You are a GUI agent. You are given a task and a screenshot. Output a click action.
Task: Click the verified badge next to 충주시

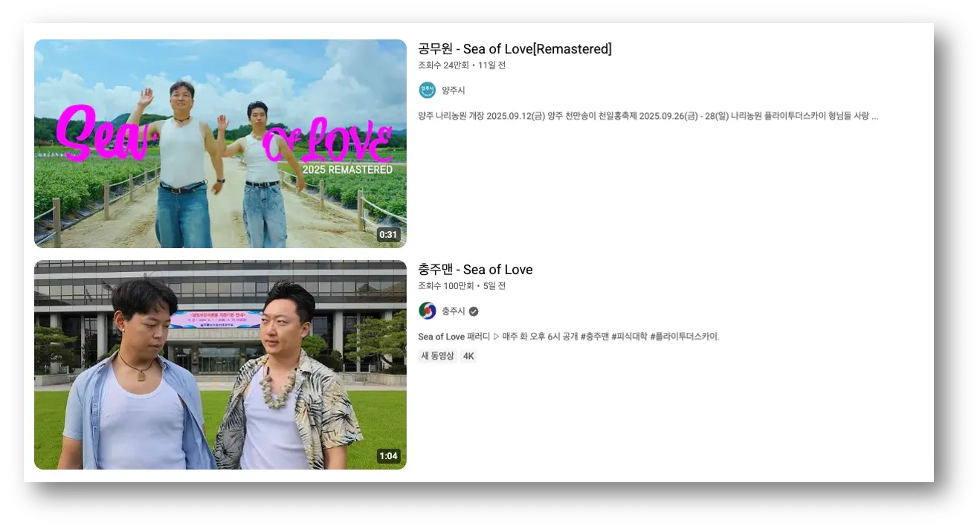click(x=474, y=311)
